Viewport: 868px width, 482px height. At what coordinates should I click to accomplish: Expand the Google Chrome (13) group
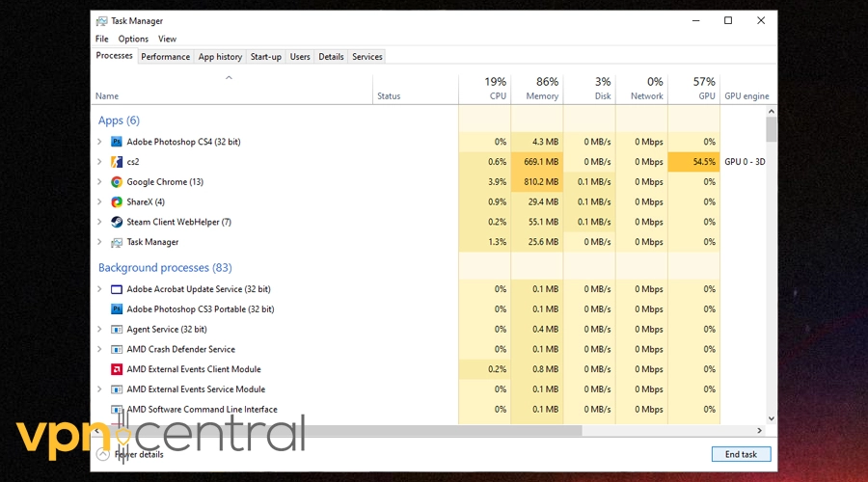click(99, 181)
